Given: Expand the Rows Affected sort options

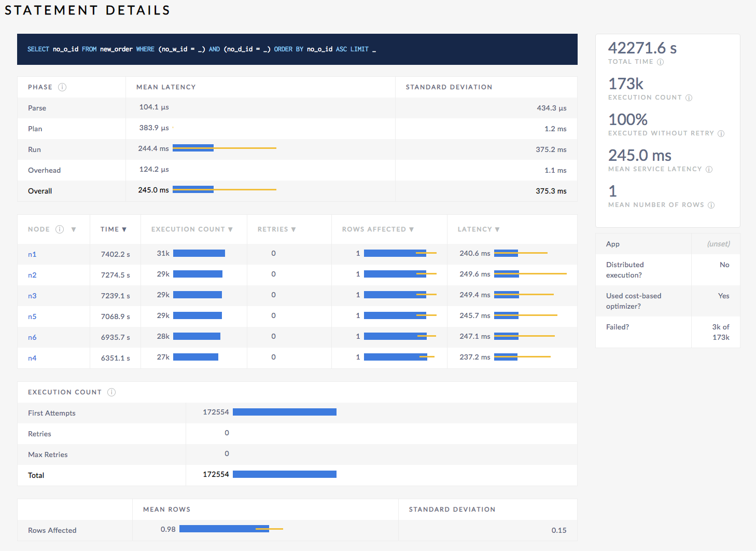Looking at the screenshot, I should 412,229.
